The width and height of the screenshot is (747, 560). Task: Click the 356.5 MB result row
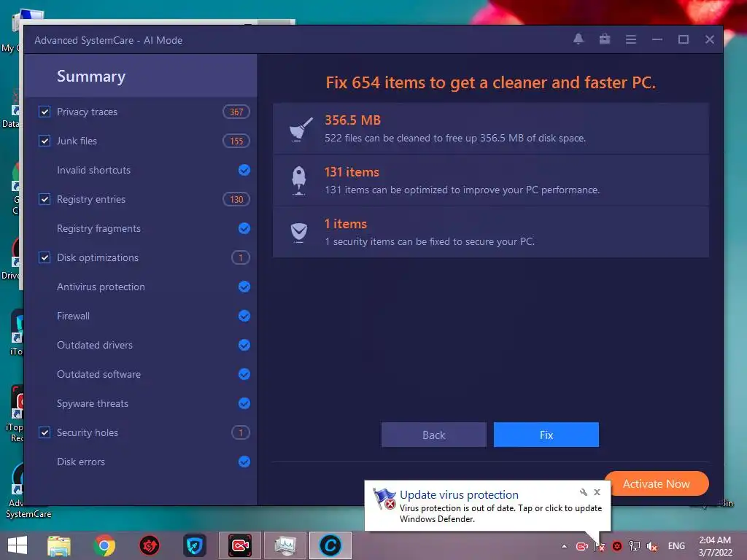[x=491, y=128]
